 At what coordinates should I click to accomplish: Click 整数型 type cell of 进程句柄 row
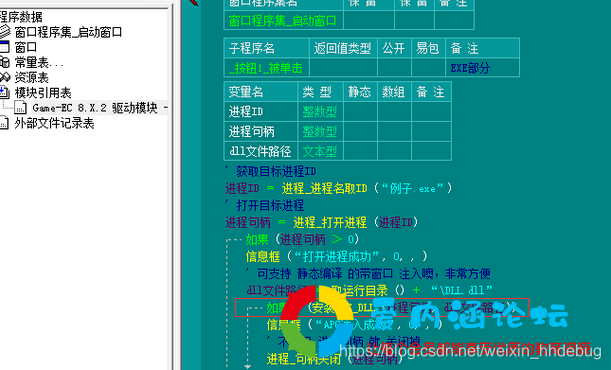[x=320, y=131]
